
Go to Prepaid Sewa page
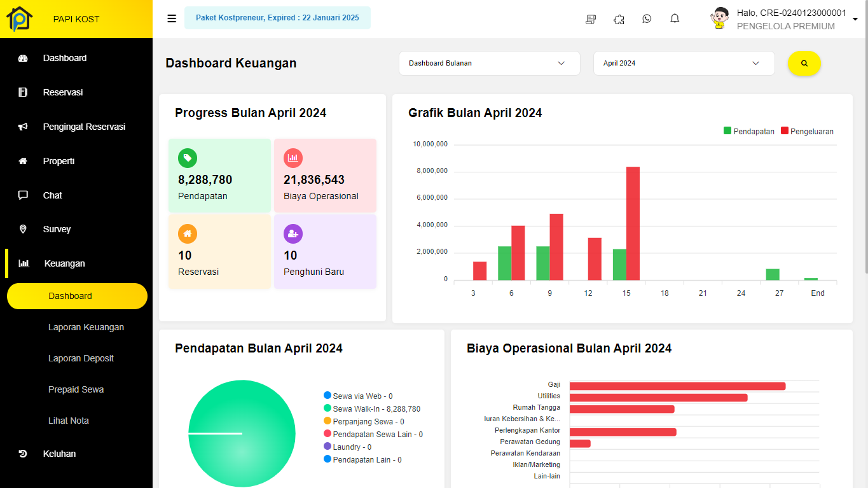click(x=76, y=389)
